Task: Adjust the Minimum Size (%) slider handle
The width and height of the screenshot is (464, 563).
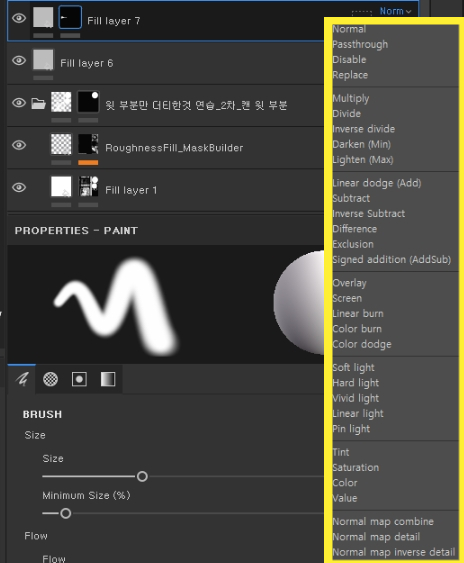Action: click(66, 513)
